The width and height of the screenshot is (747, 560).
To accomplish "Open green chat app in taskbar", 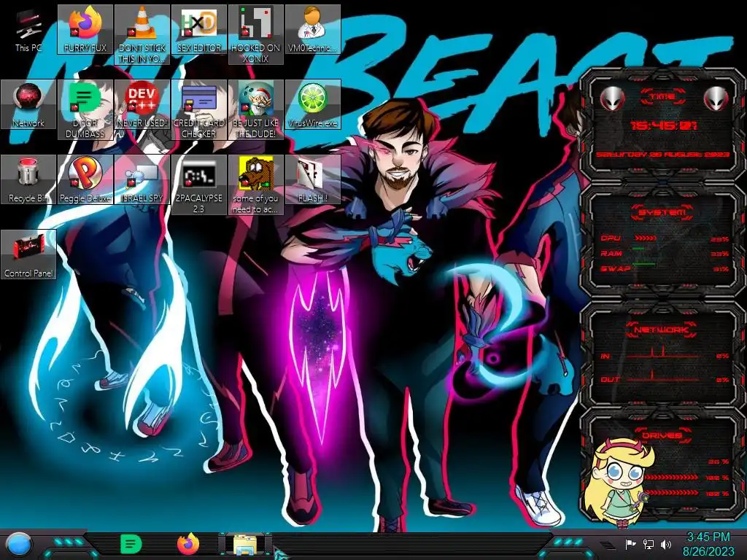I will click(131, 544).
